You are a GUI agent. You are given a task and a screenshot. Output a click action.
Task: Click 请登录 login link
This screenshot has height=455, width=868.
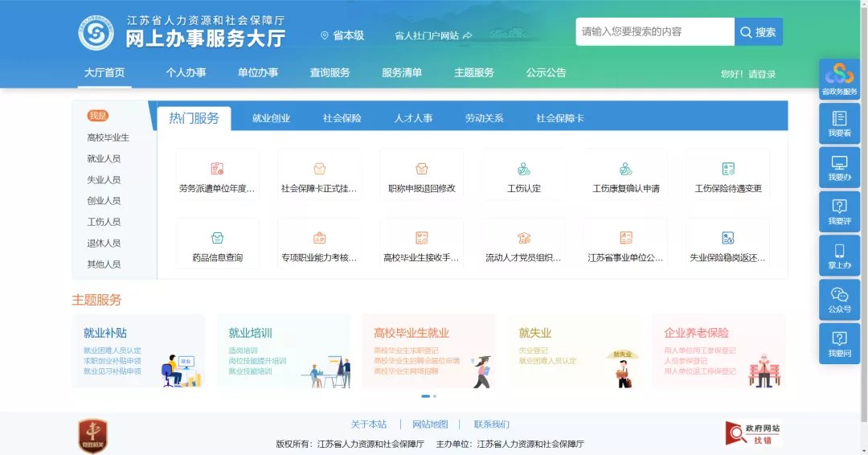point(762,74)
